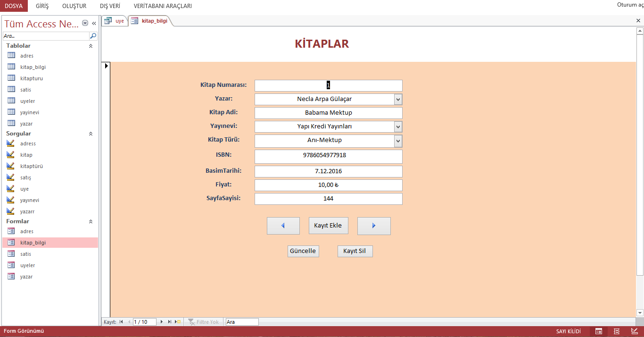Screen dimensions: 644x337
Task: Open the satis form in navigation pane
Action: coord(25,254)
